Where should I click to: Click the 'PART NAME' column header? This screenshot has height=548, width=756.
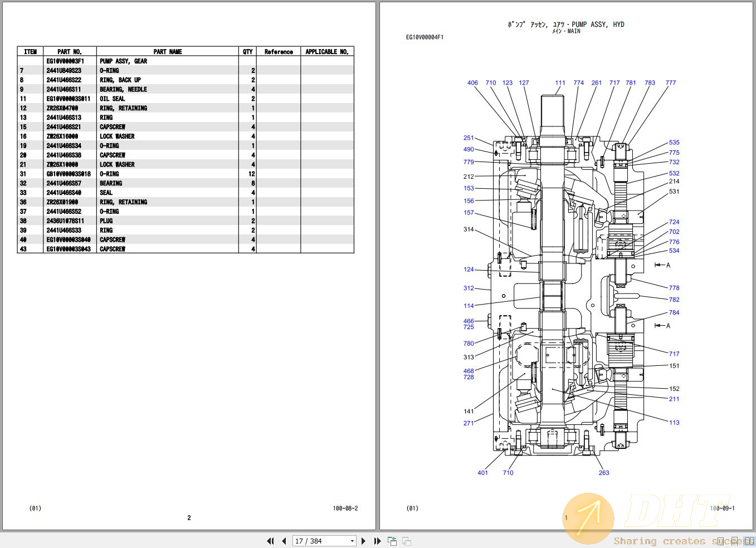pos(168,52)
